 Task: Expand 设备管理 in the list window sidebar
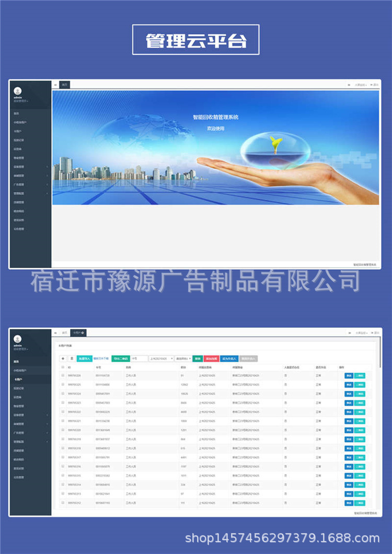(x=30, y=415)
